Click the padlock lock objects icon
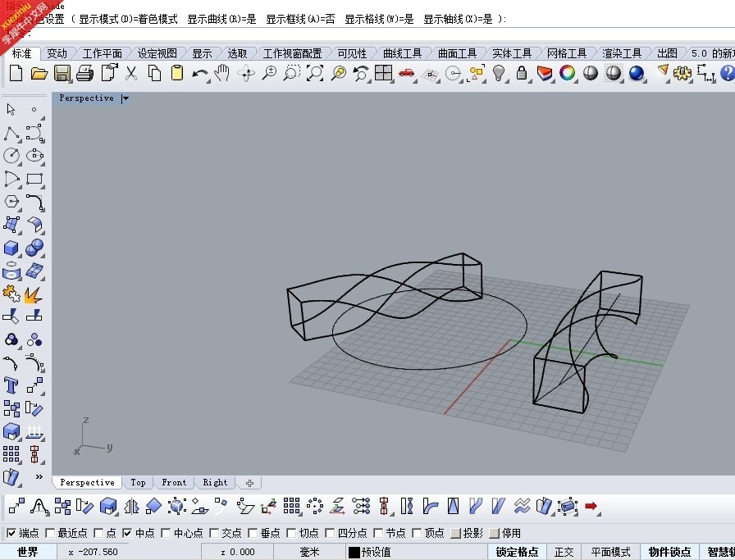Viewport: 735px width, 560px height. click(x=521, y=73)
